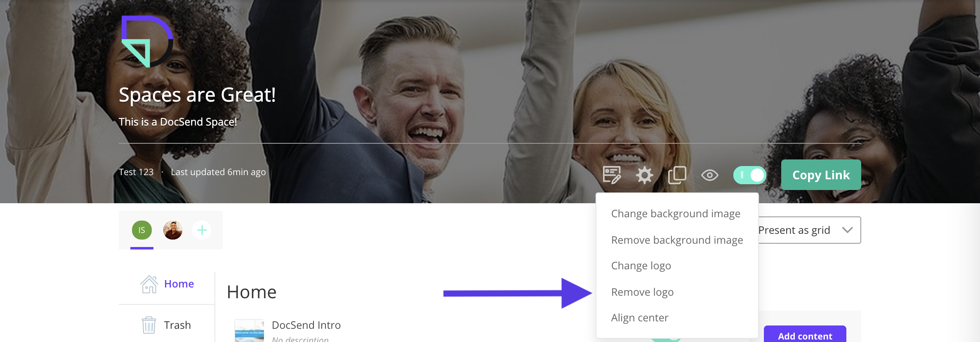Click the duplicate space icon
The image size is (980, 342).
(677, 175)
